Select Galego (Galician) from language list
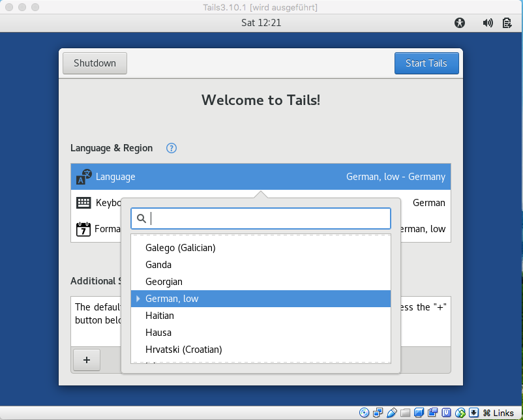Screen dimensions: 523x420 click(181, 248)
